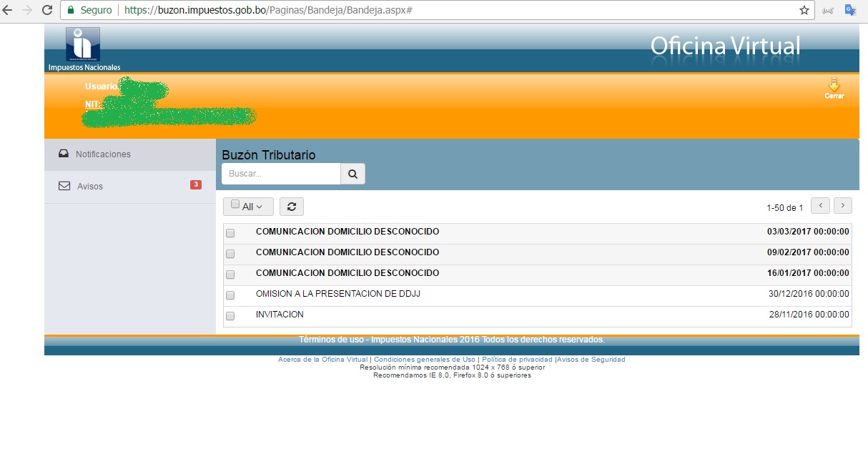
Task: Open the Notificaciones section
Action: (103, 154)
